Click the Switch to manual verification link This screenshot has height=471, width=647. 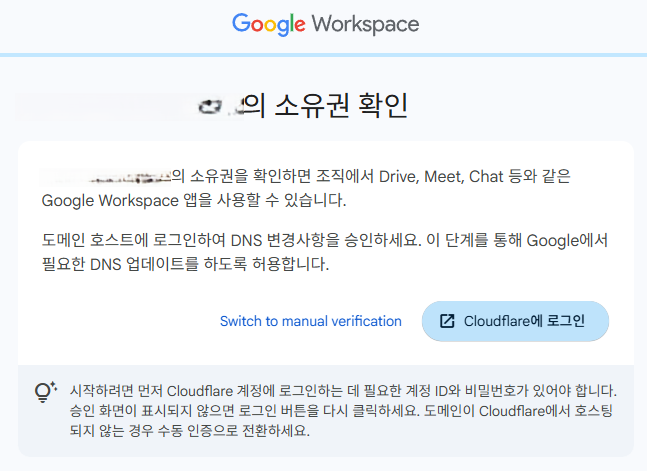311,321
